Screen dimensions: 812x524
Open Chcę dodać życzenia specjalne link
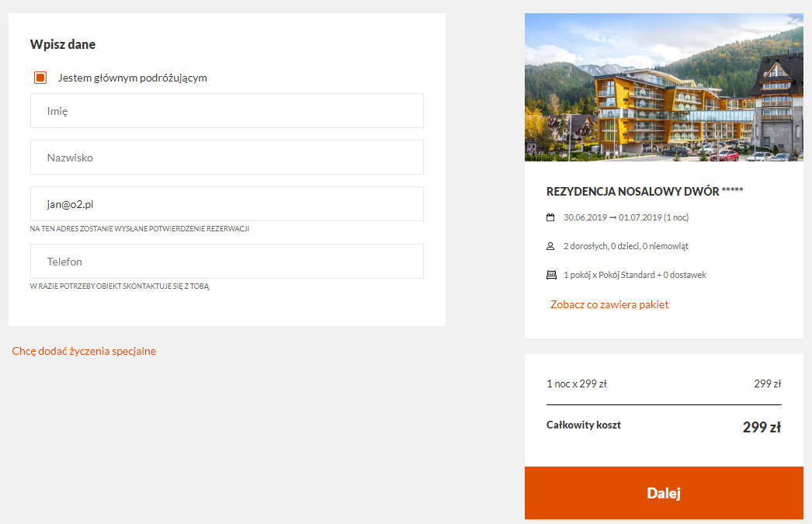tap(84, 351)
